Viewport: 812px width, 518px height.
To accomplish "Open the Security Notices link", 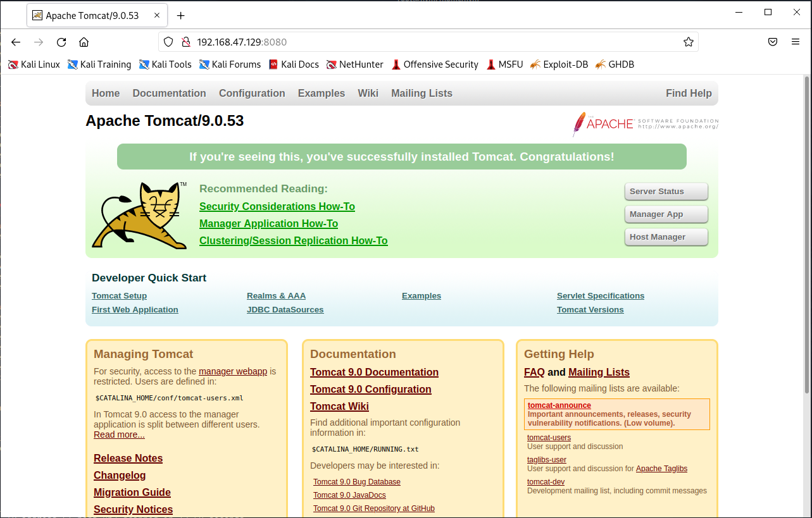I will (133, 510).
